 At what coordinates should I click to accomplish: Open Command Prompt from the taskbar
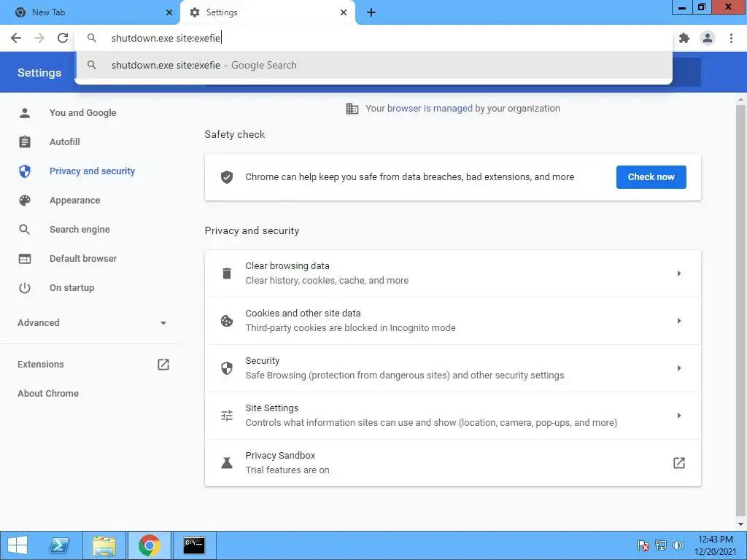[194, 545]
